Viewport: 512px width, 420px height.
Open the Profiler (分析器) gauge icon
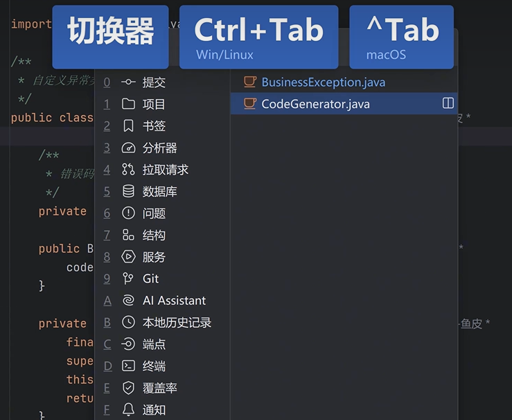pyautogui.click(x=128, y=148)
